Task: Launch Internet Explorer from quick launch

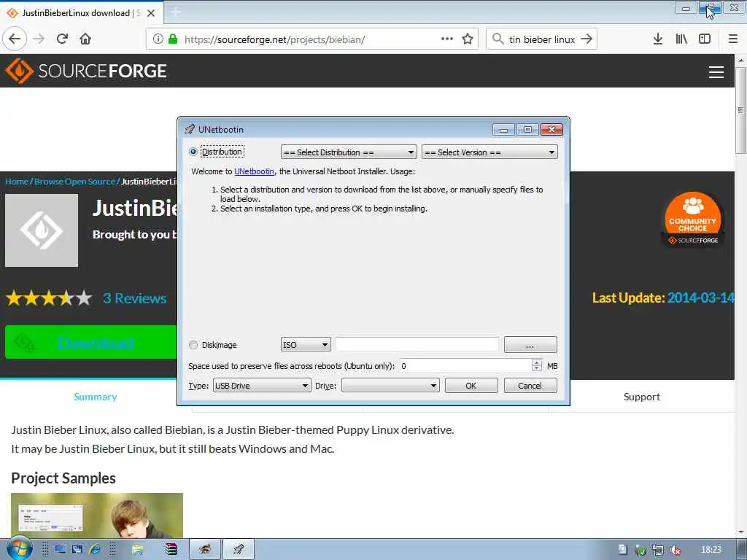Action: click(x=94, y=550)
